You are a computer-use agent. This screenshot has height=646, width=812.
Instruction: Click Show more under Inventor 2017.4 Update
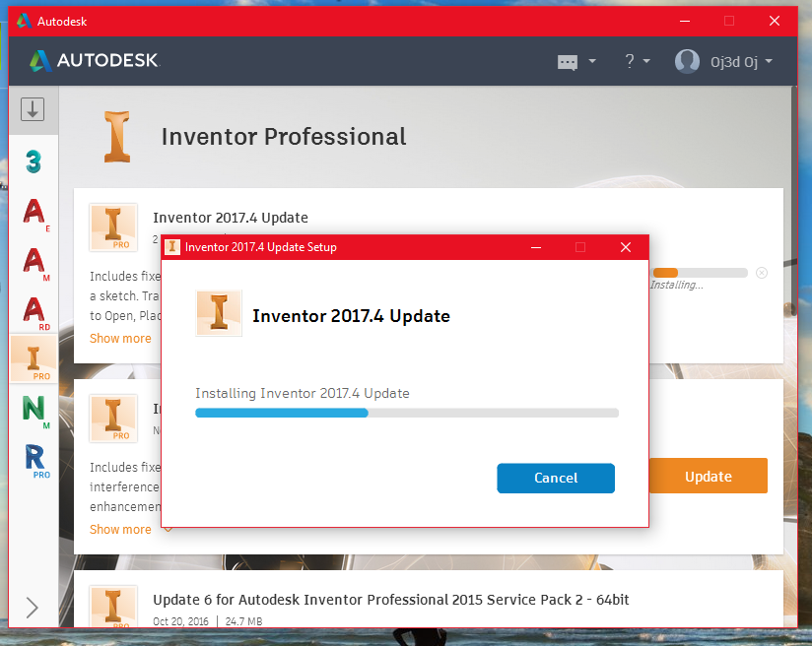pos(120,338)
